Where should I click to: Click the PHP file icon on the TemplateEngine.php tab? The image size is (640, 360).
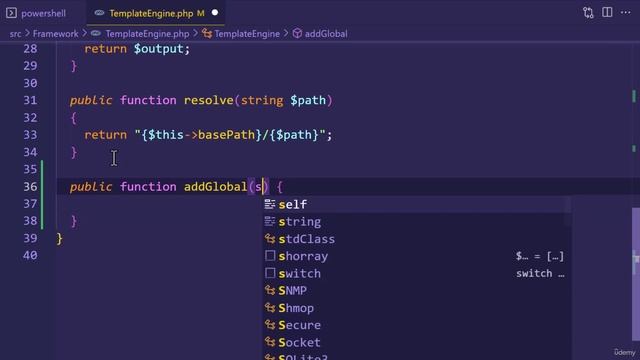point(99,13)
